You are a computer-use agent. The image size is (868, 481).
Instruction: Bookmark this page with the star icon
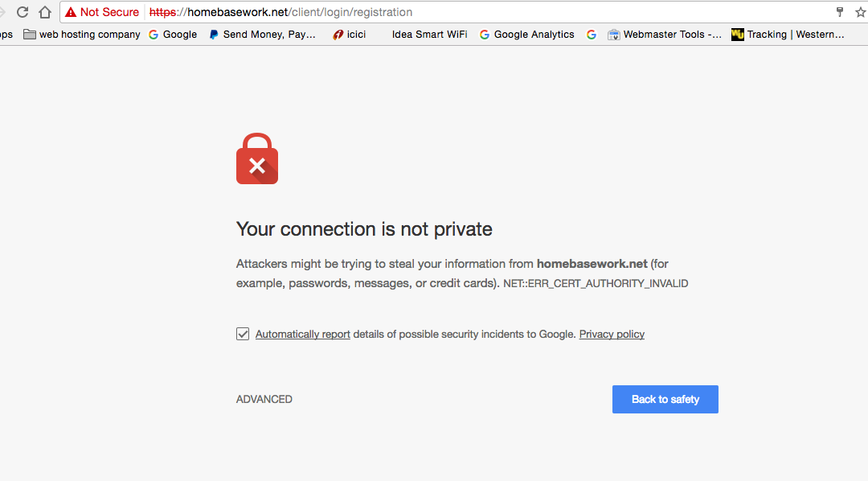862,12
